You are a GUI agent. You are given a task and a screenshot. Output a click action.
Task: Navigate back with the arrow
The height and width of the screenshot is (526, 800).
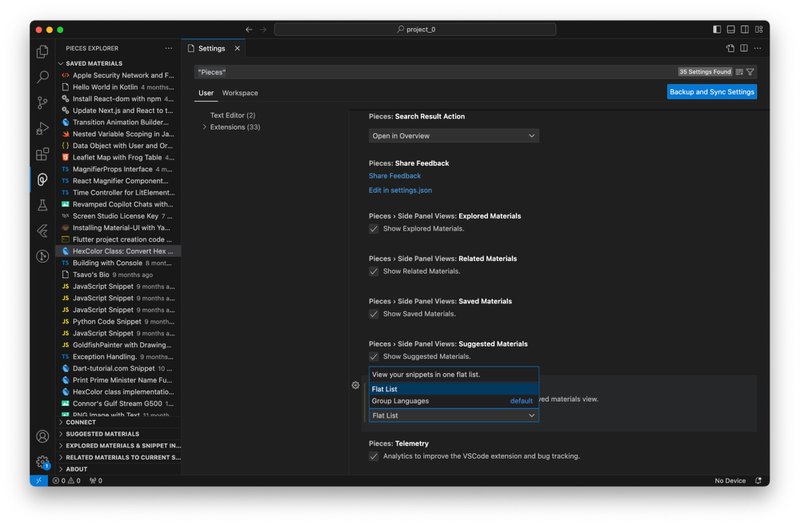[249, 30]
